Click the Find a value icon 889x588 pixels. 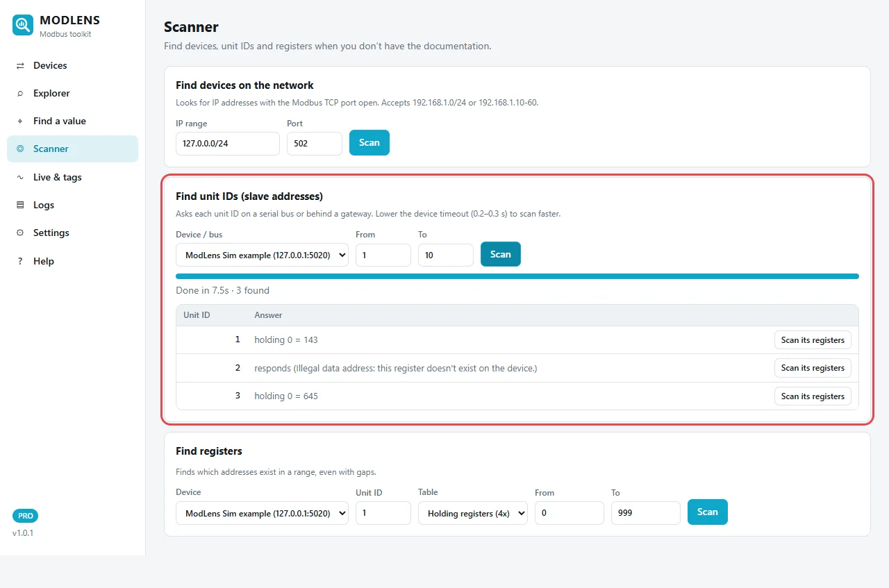point(20,121)
